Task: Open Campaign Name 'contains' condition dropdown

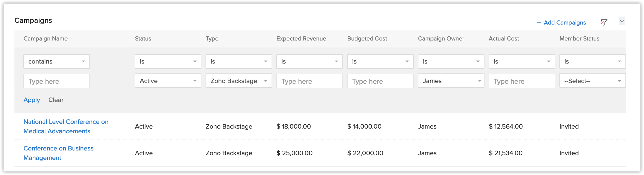Action: click(57, 61)
